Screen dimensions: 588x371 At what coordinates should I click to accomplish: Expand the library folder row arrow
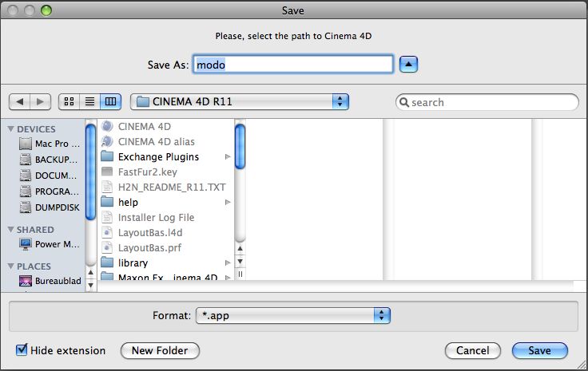click(228, 262)
